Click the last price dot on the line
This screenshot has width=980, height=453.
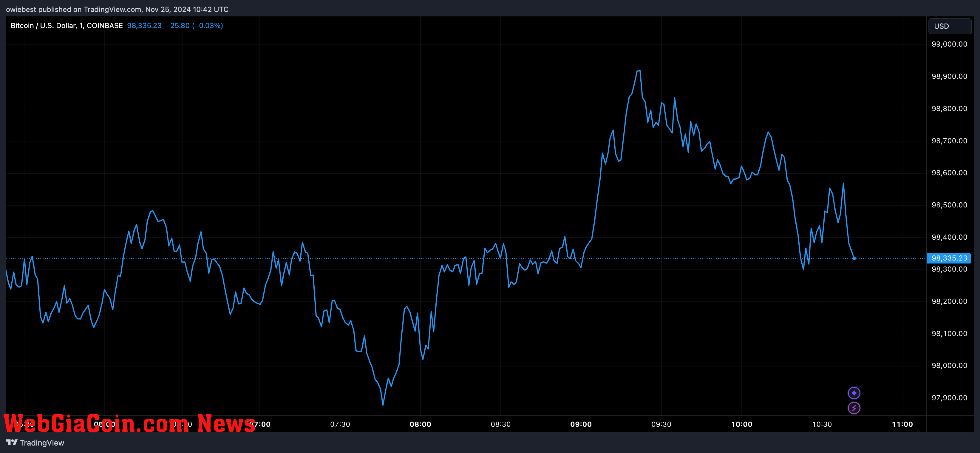(x=854, y=258)
